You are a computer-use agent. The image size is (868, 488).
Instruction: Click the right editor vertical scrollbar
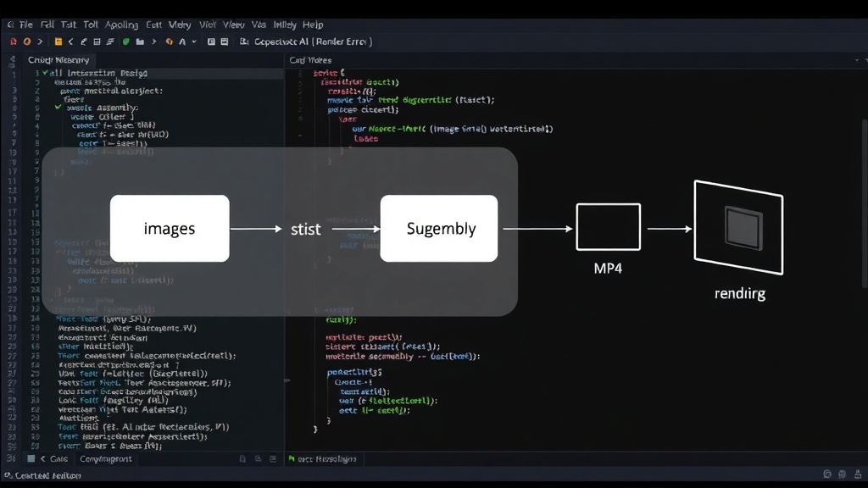pyautogui.click(x=865, y=203)
